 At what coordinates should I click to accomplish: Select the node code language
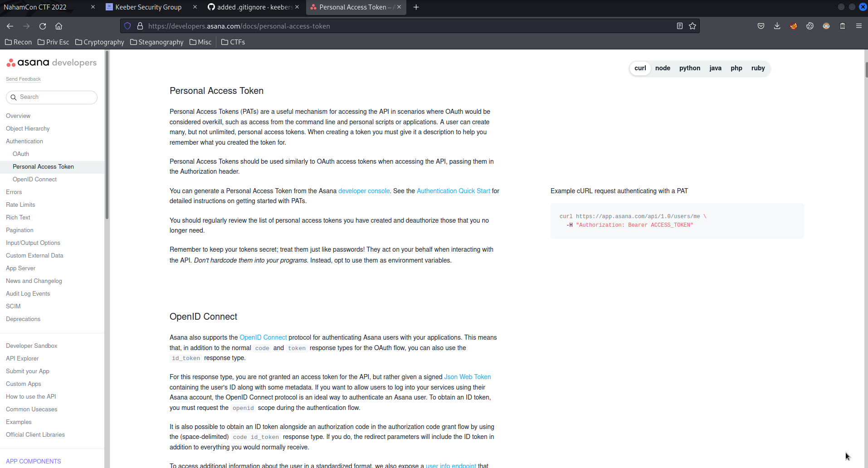(663, 68)
